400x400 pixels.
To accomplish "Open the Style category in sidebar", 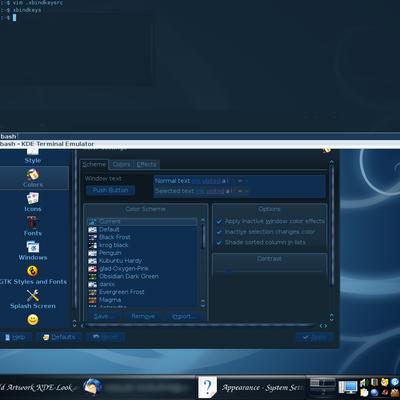I will tap(33, 157).
